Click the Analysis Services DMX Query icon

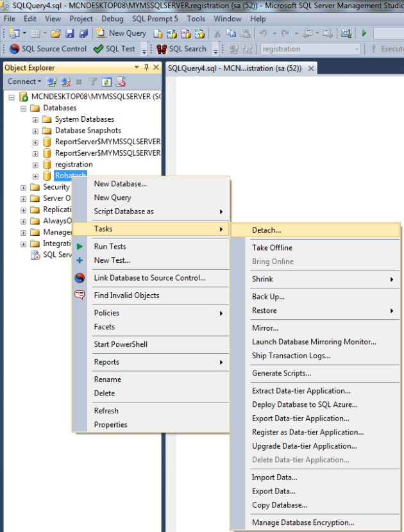pos(186,33)
